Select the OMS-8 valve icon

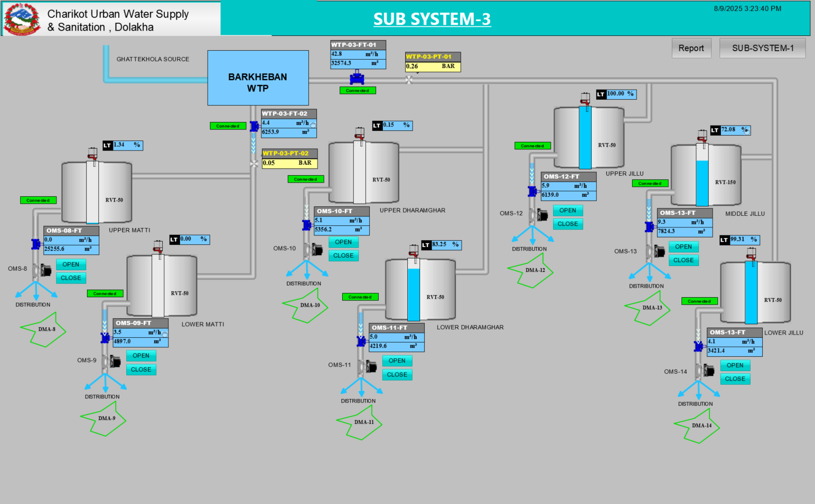tap(35, 244)
